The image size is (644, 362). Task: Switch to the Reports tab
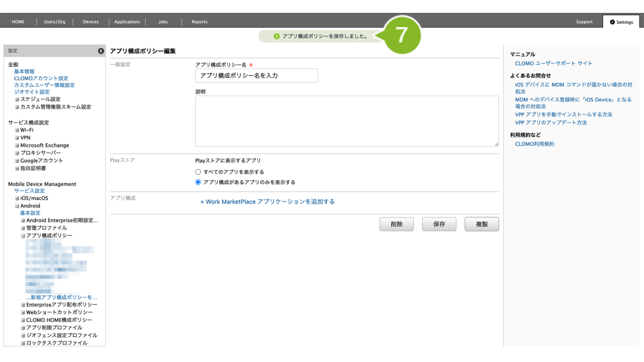tap(199, 22)
